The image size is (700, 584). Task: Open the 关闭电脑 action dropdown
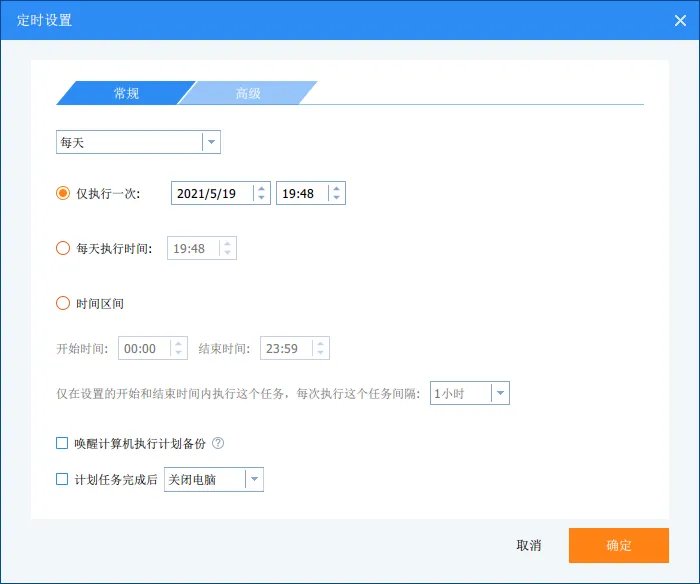214,479
